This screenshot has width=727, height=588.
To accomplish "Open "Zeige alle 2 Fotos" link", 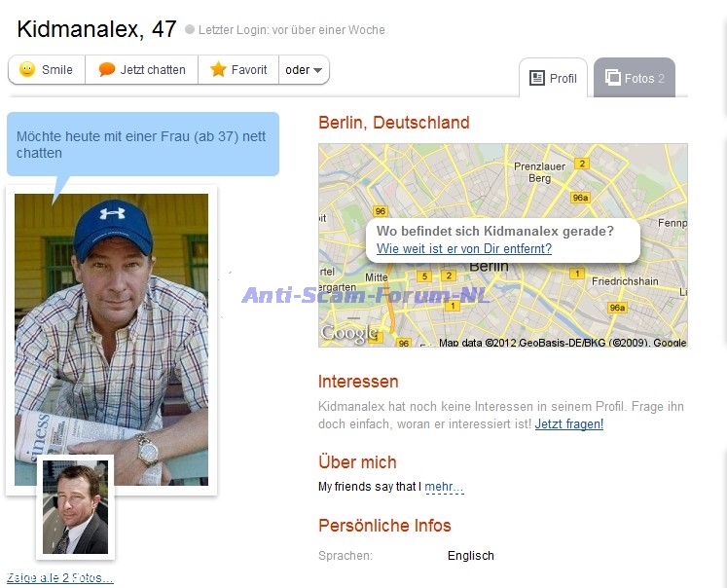I will click(x=59, y=578).
